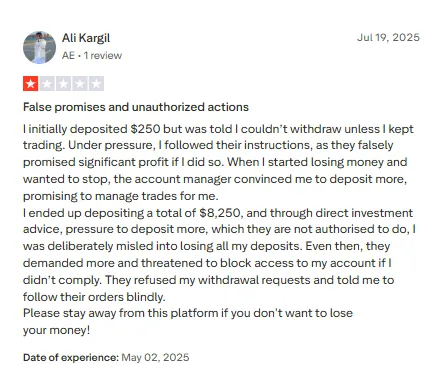
Task: Click the 1 review count text
Action: click(103, 55)
